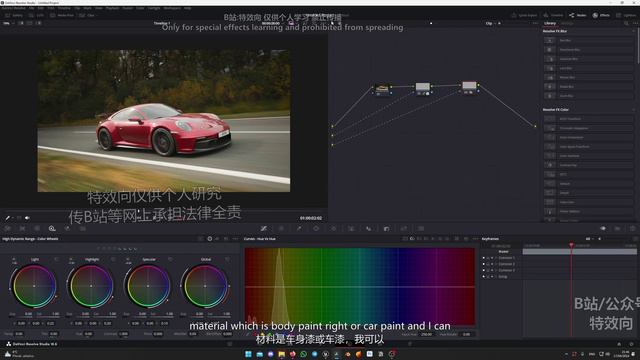Open the Keyframes All filter dropdown
The width and height of the screenshot is (640, 360).
click(589, 239)
